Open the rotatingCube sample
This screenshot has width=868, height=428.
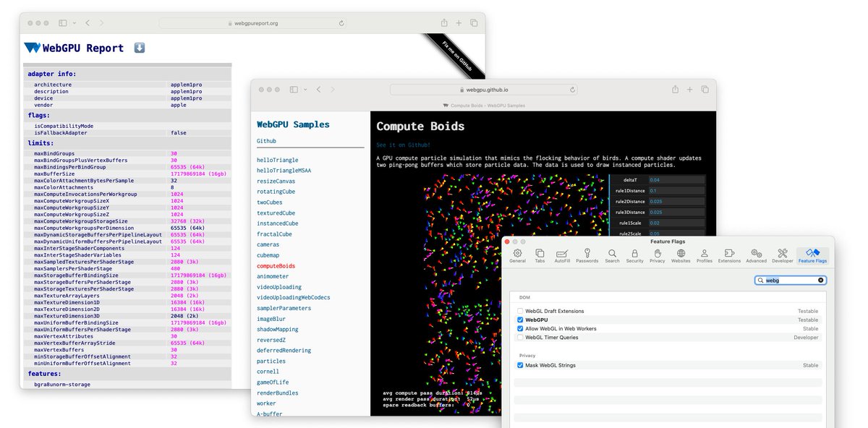click(x=276, y=192)
